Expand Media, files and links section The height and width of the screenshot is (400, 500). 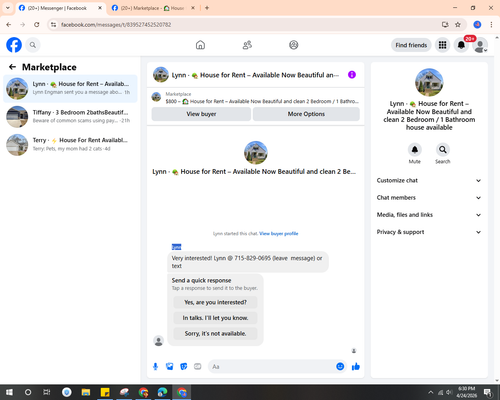pyautogui.click(x=429, y=215)
